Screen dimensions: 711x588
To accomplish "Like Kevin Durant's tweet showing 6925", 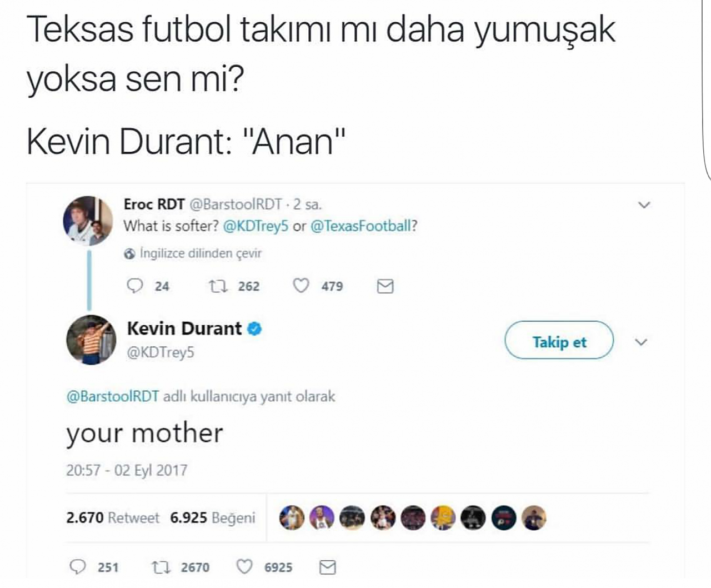I will [x=244, y=567].
